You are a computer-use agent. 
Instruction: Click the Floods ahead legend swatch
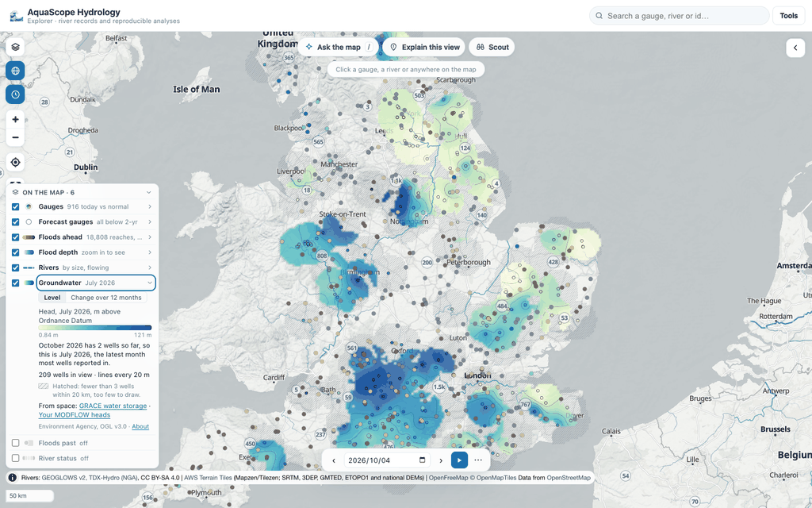pos(29,237)
